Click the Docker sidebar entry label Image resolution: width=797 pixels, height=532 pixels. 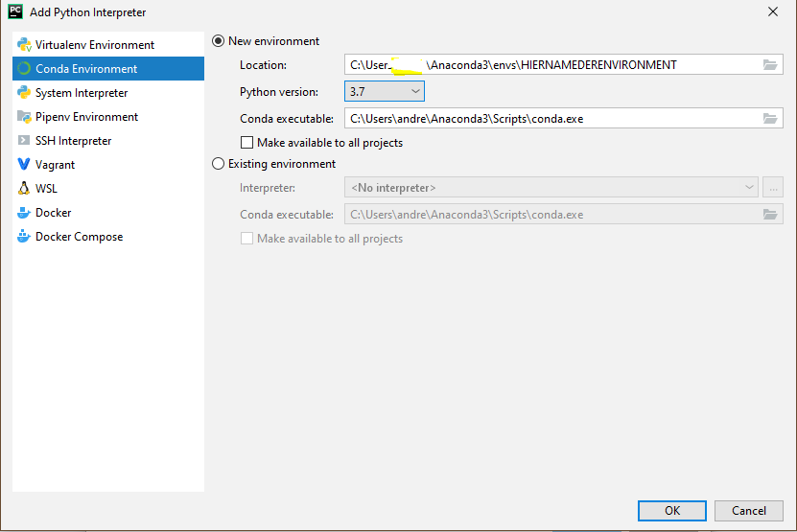(x=54, y=213)
